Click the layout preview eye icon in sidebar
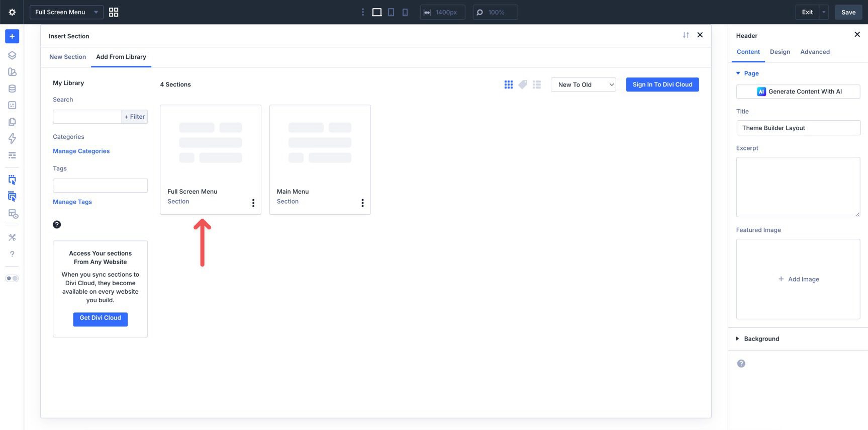The width and height of the screenshot is (868, 430). pos(13,214)
